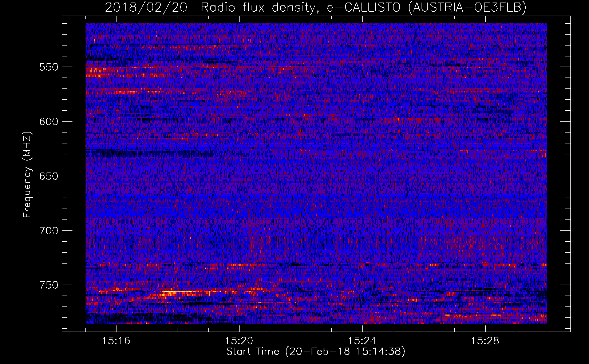Click the 15:28 time tick label
Image resolution: width=589 pixels, height=364 pixels.
point(485,341)
